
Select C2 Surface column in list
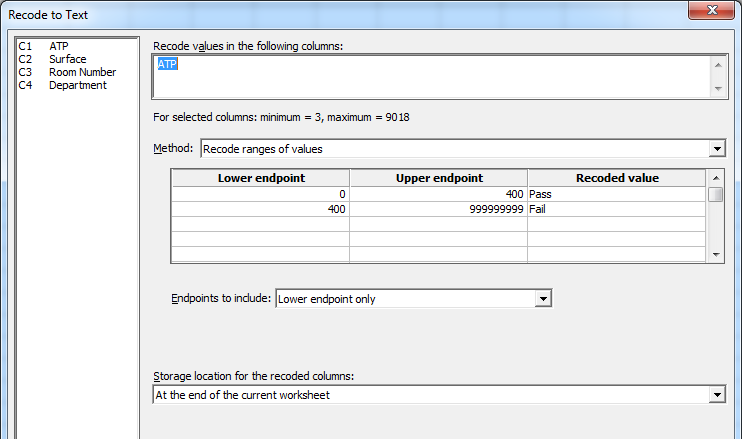coord(67,59)
